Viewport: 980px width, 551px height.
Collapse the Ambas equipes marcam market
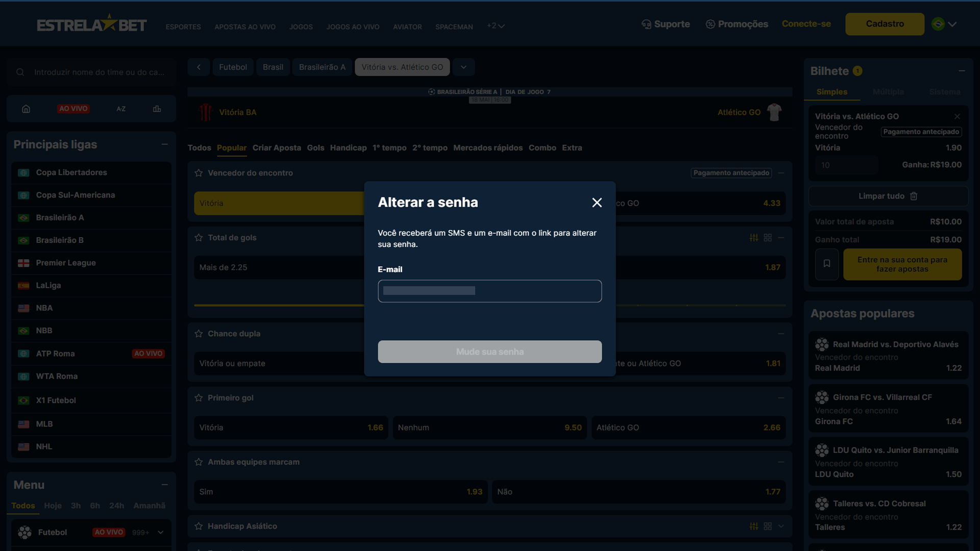click(781, 462)
